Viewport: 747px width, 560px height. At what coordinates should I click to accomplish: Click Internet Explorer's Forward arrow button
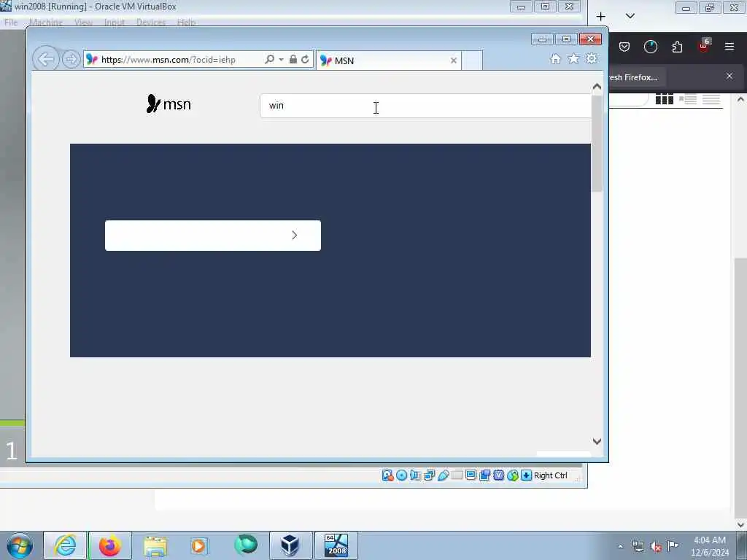pos(71,60)
